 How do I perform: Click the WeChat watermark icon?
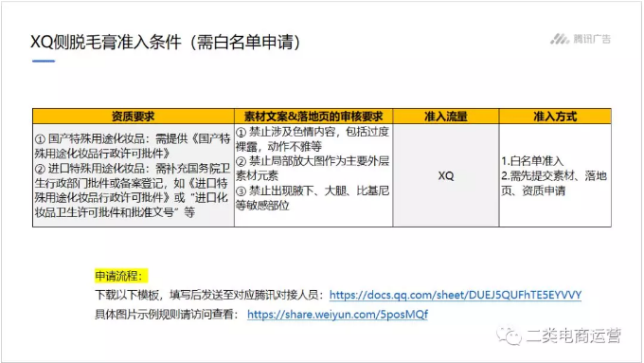pyautogui.click(x=509, y=336)
